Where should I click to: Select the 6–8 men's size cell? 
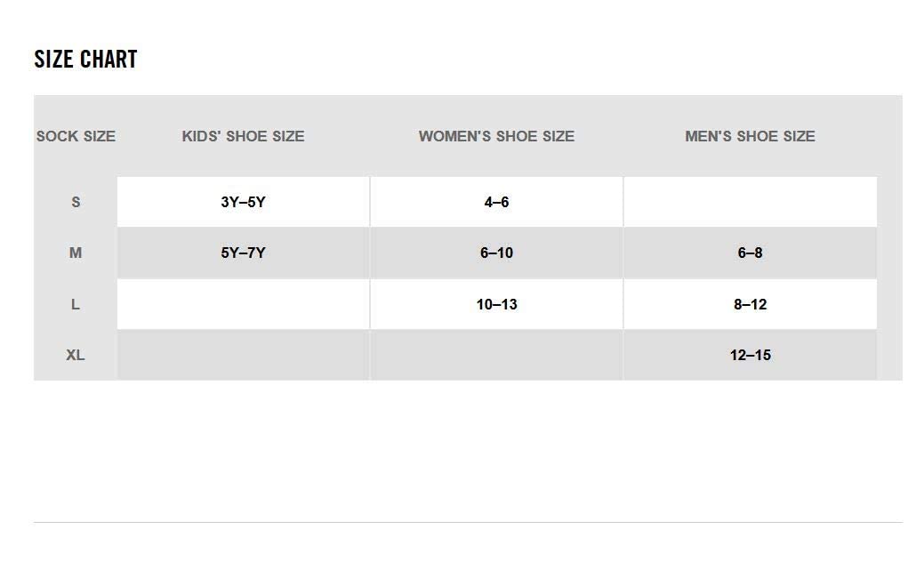click(x=750, y=253)
